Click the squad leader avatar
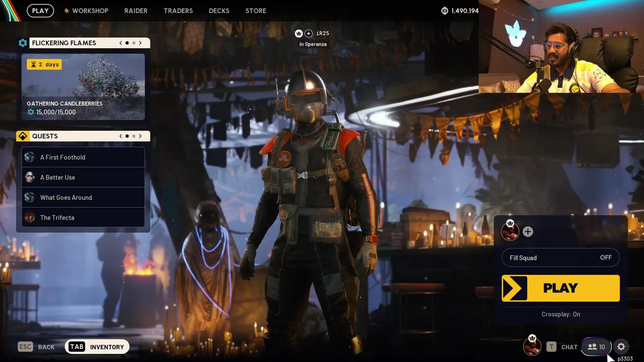644x362 pixels. [x=510, y=231]
